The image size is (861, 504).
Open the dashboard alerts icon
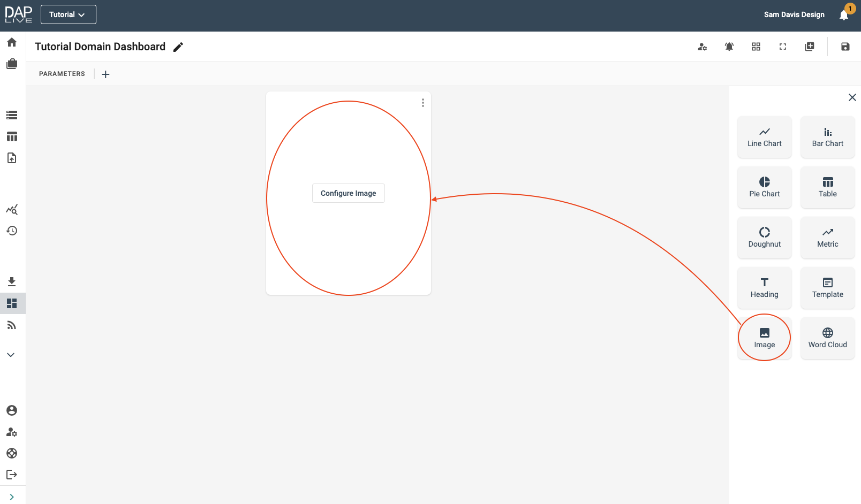(x=729, y=47)
